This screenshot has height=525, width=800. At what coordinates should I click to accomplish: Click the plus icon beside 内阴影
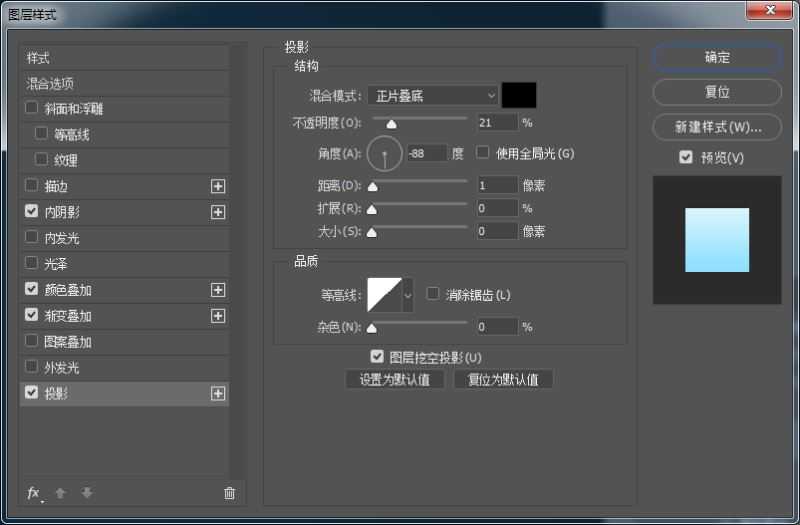[x=218, y=212]
